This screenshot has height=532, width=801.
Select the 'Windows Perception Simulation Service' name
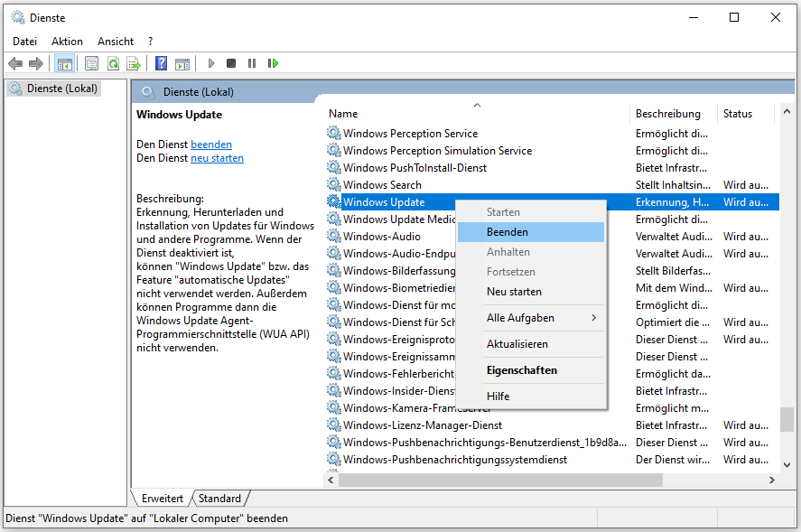pos(437,151)
